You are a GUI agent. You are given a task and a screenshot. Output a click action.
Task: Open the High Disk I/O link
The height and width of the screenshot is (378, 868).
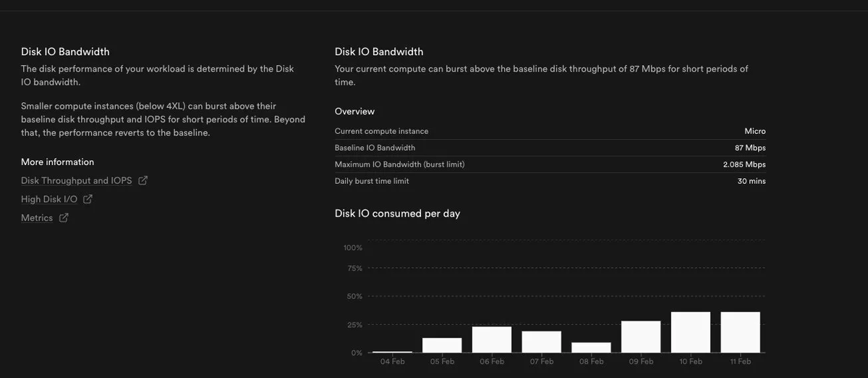click(49, 199)
